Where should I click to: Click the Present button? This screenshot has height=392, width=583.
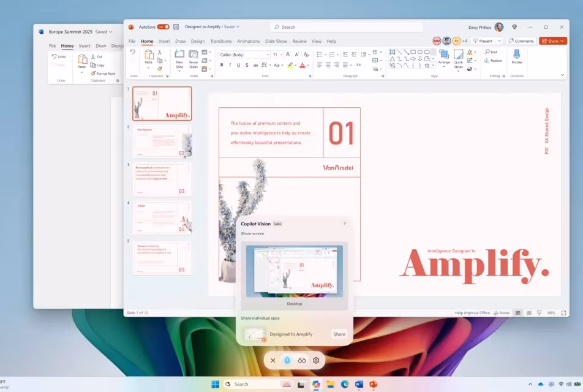pyautogui.click(x=483, y=41)
